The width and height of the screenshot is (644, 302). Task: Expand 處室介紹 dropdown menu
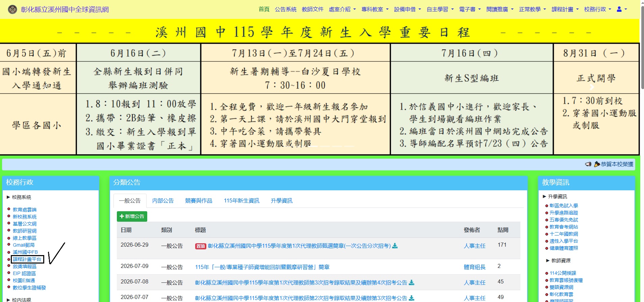tap(342, 9)
